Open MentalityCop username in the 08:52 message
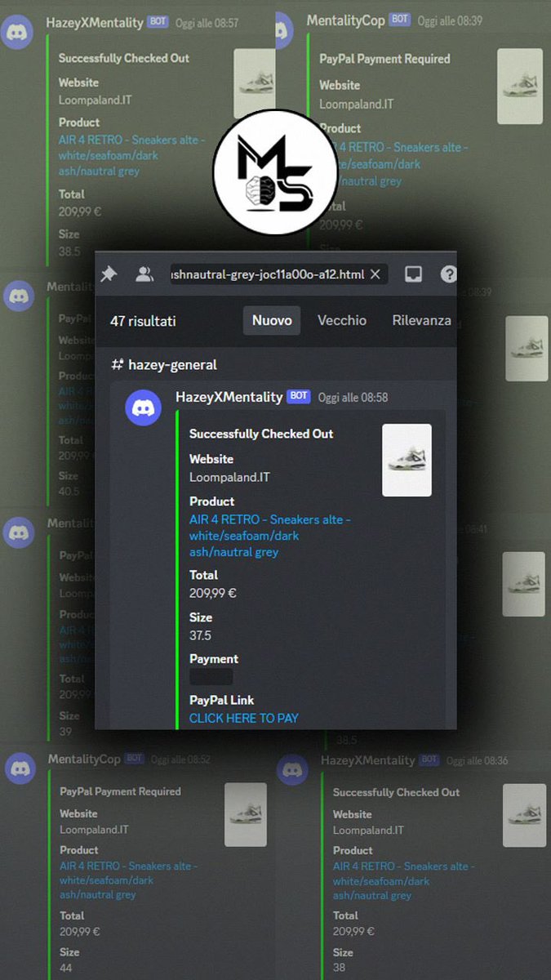The width and height of the screenshot is (551, 980). (x=84, y=759)
